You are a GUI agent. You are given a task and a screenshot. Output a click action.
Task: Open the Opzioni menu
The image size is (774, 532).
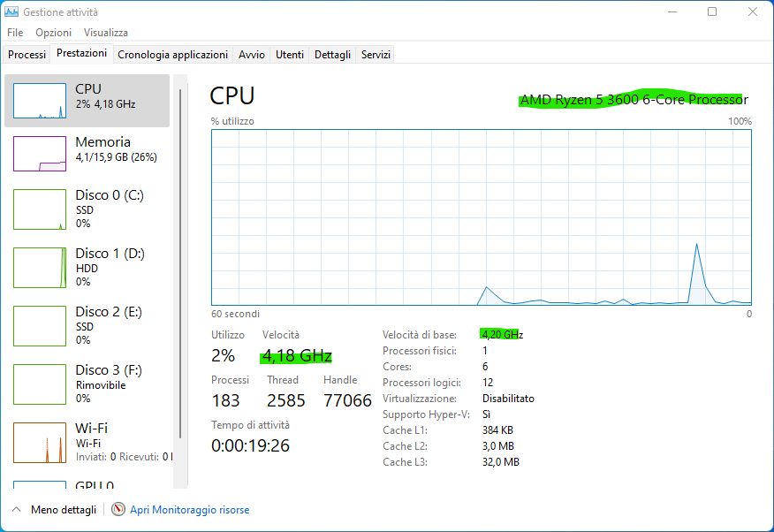[53, 33]
